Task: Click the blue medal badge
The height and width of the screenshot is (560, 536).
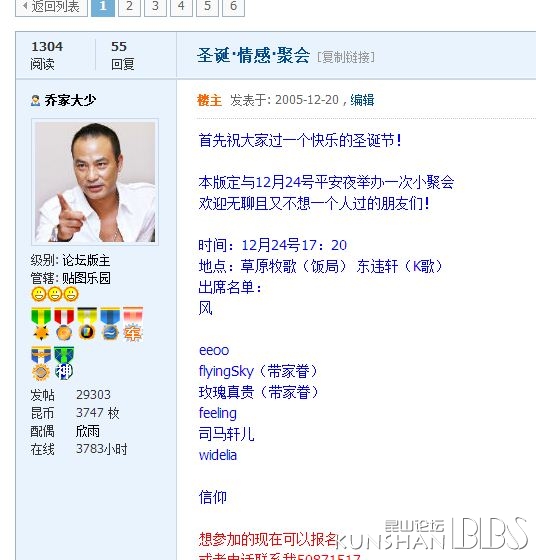Action: pos(110,324)
